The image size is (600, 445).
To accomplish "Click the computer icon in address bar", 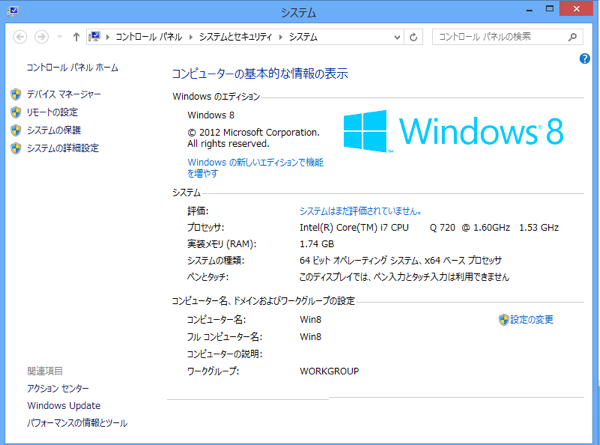I will pyautogui.click(x=94, y=37).
